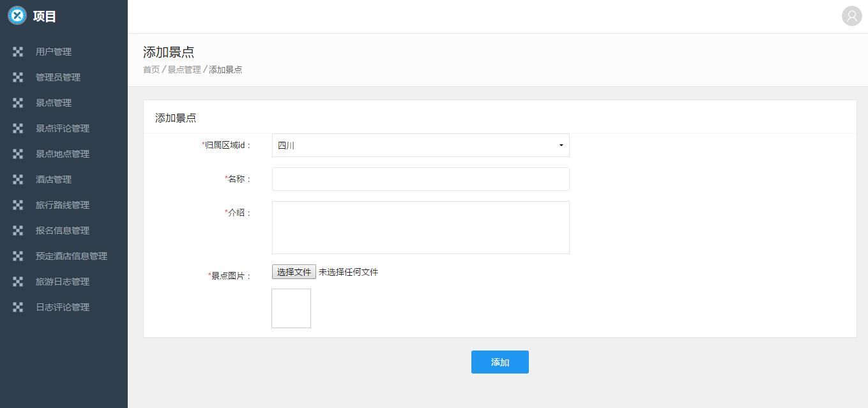The width and height of the screenshot is (868, 408).
Task: Open the user avatar icon
Action: [851, 16]
